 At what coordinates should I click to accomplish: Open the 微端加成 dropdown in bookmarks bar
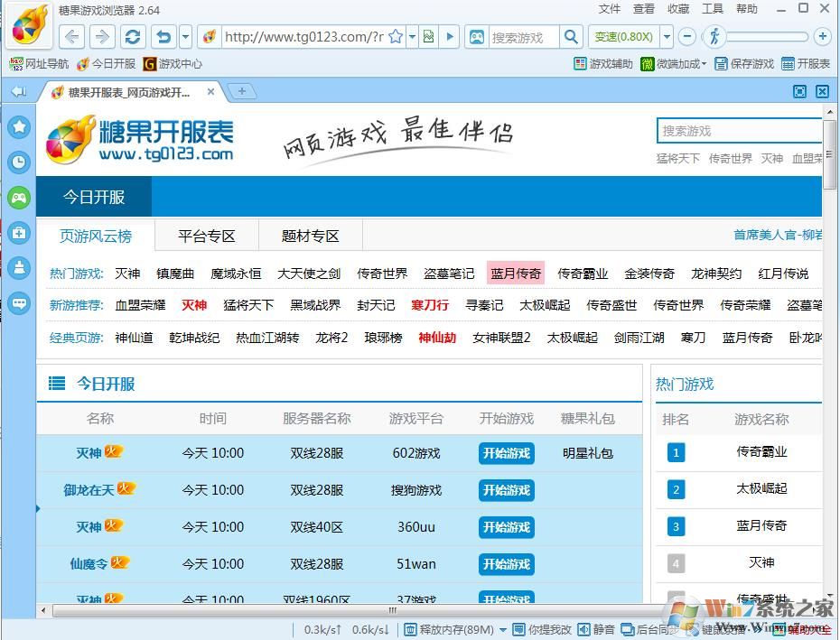click(x=673, y=64)
